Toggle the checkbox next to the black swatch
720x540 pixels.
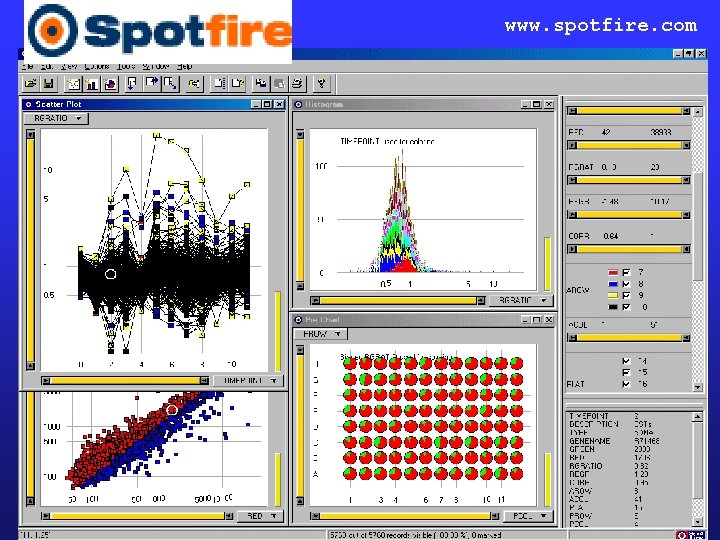[x=626, y=307]
